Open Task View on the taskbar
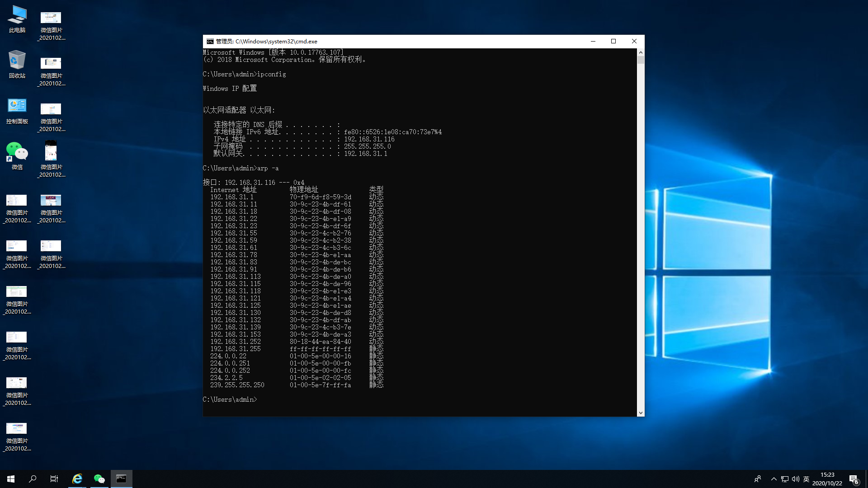The height and width of the screenshot is (488, 868). tap(54, 479)
